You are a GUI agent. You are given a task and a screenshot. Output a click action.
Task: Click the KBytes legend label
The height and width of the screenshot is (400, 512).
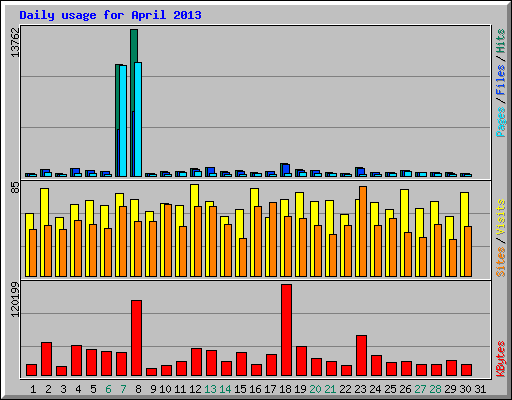(501, 359)
